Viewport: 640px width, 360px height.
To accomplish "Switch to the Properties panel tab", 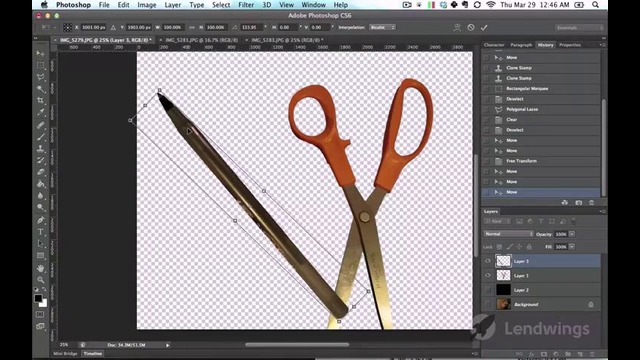I will (x=570, y=45).
